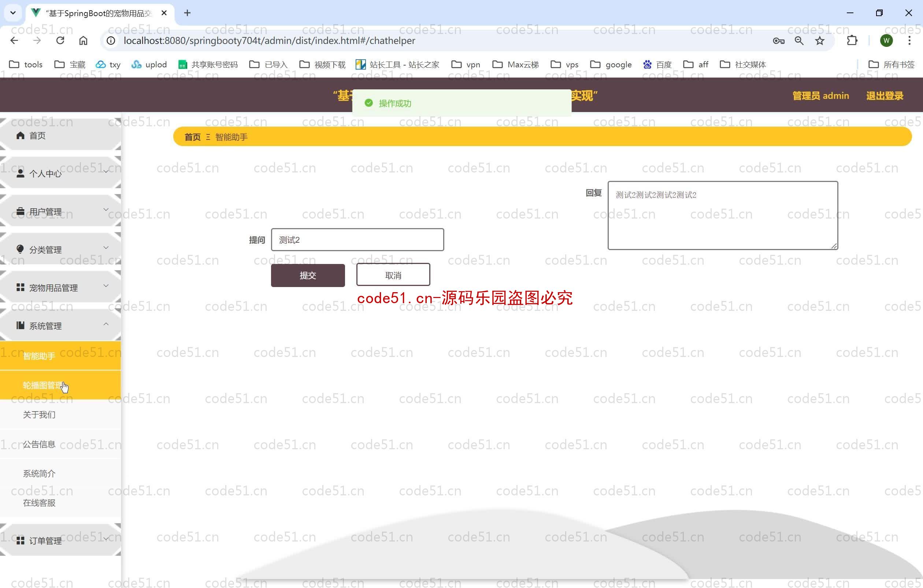The height and width of the screenshot is (588, 923).
Task: Click the zoom magnifier icon
Action: 799,41
